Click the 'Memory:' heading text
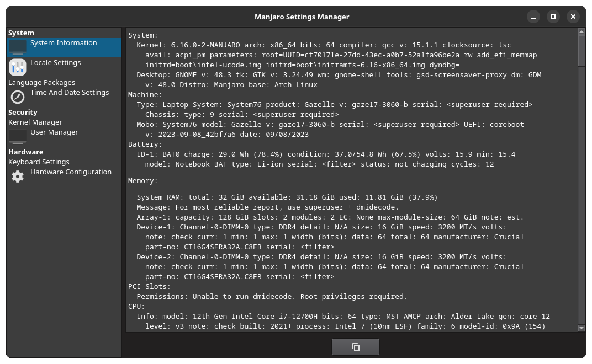592x364 pixels. [142, 181]
